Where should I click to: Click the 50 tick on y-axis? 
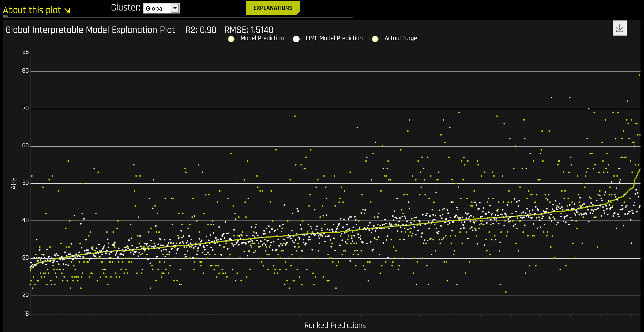[x=25, y=183]
